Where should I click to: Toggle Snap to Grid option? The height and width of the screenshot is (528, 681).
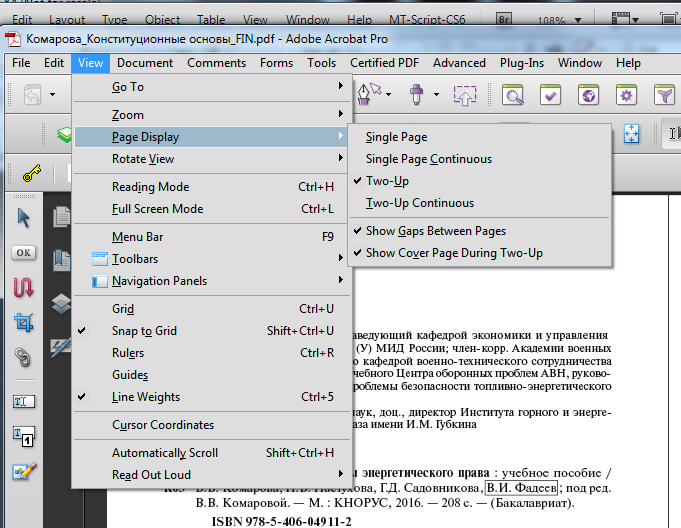click(x=212, y=331)
